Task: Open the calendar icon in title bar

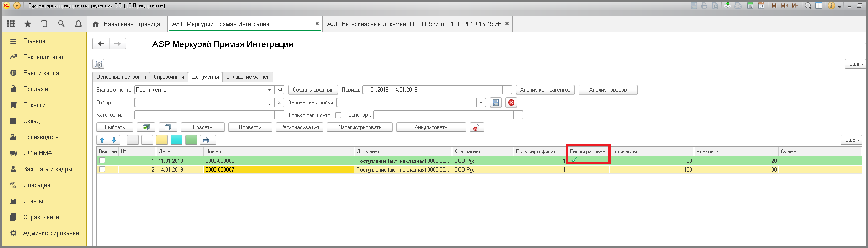Action: click(761, 5)
